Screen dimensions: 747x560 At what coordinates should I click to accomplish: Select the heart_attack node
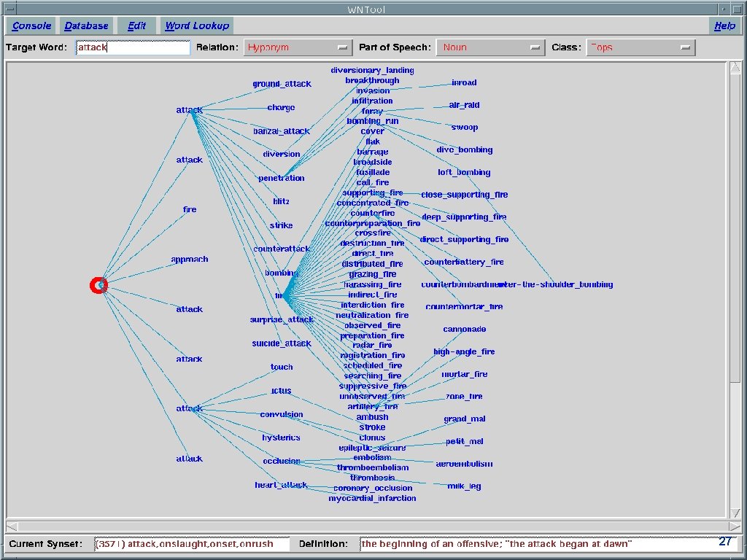point(281,485)
